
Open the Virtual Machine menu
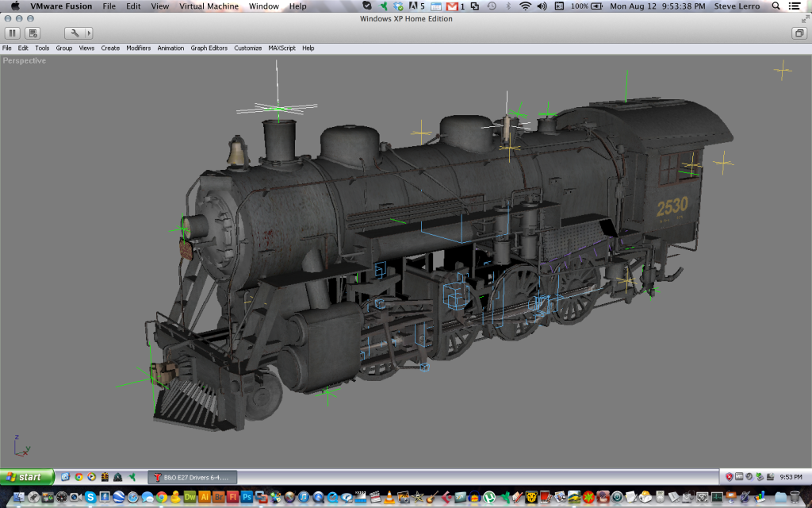[x=209, y=6]
